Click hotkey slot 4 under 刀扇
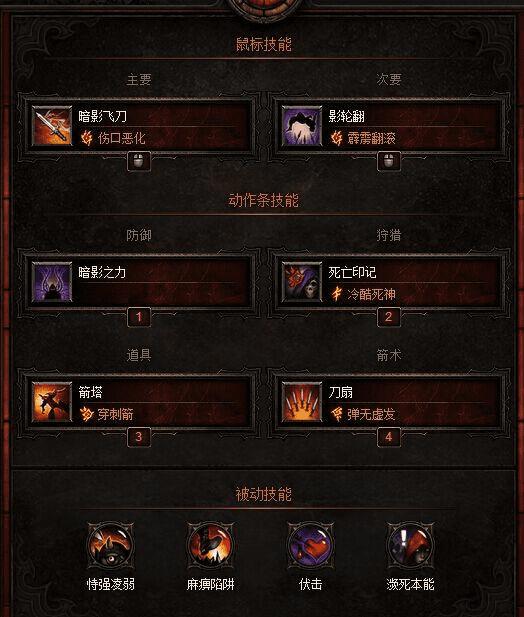The width and height of the screenshot is (524, 617). coord(389,437)
